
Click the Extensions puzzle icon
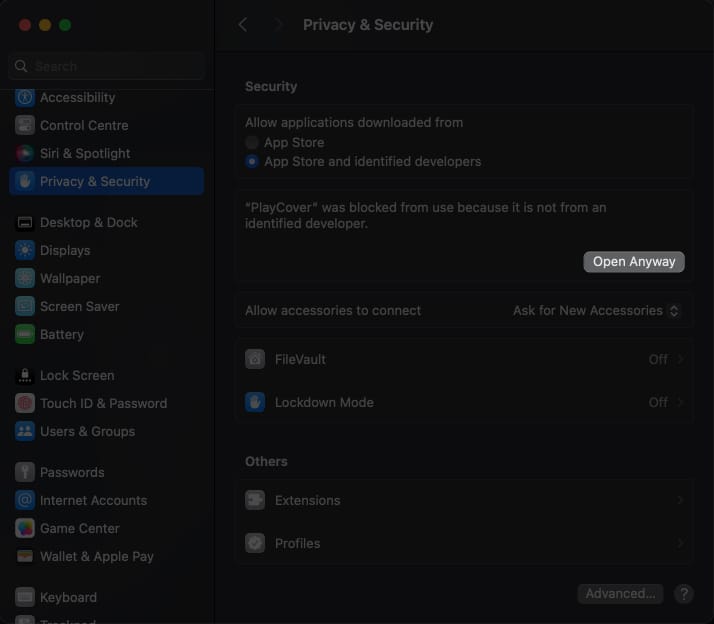(255, 500)
